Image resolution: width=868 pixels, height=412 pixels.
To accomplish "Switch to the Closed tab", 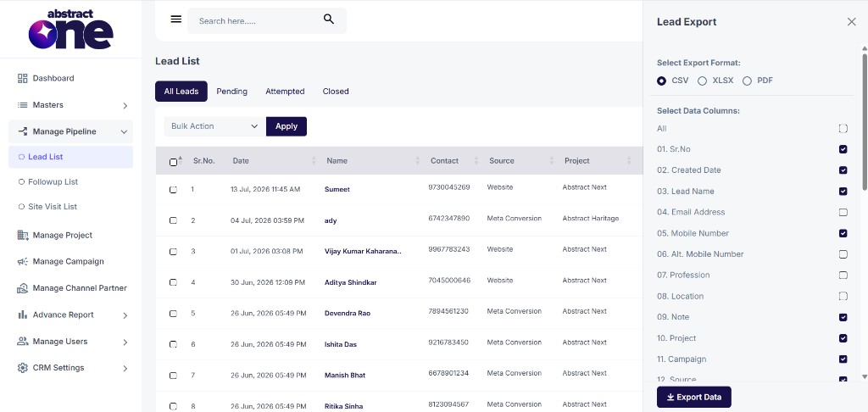I will pyautogui.click(x=336, y=92).
